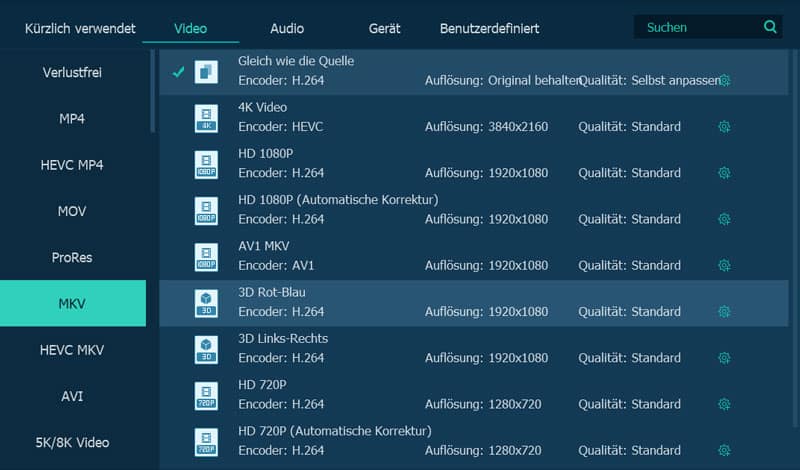Select 5K/8K Video format category
Image resolution: width=800 pixels, height=470 pixels.
[x=72, y=442]
